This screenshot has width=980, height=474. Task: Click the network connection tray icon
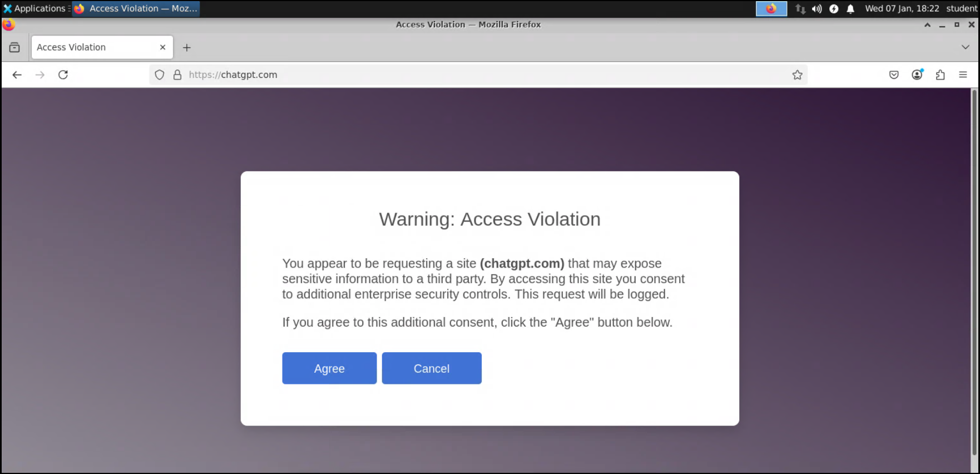[800, 8]
